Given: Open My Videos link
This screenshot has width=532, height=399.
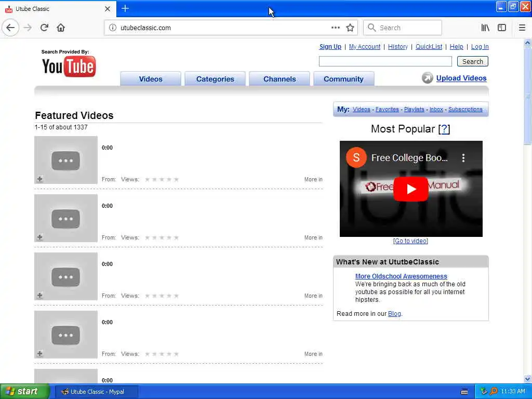Looking at the screenshot, I should click(362, 109).
